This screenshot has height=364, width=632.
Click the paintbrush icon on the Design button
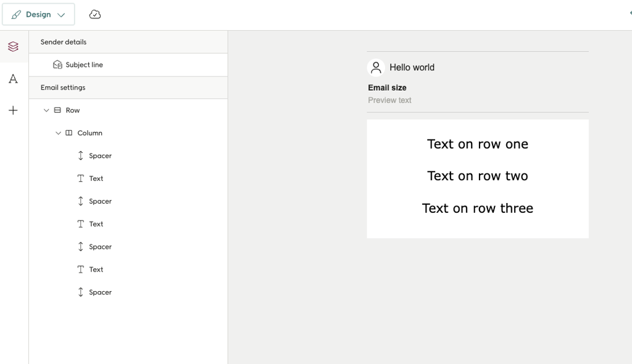click(19, 14)
